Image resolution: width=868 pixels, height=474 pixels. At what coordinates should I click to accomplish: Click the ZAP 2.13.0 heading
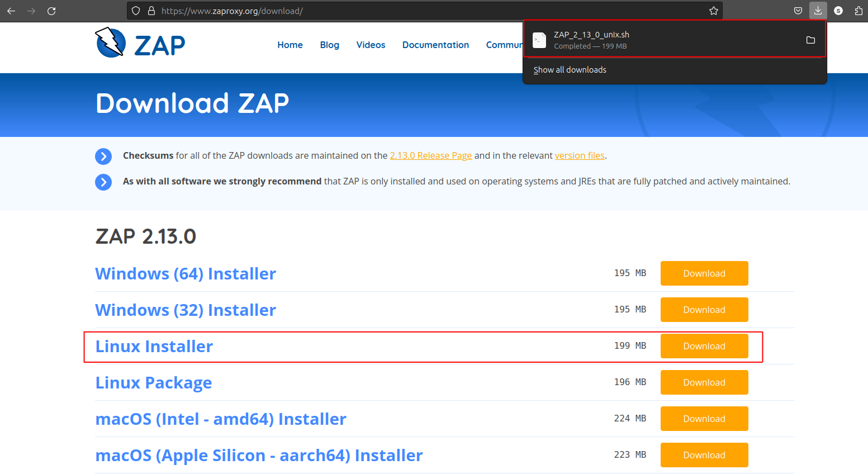point(146,236)
